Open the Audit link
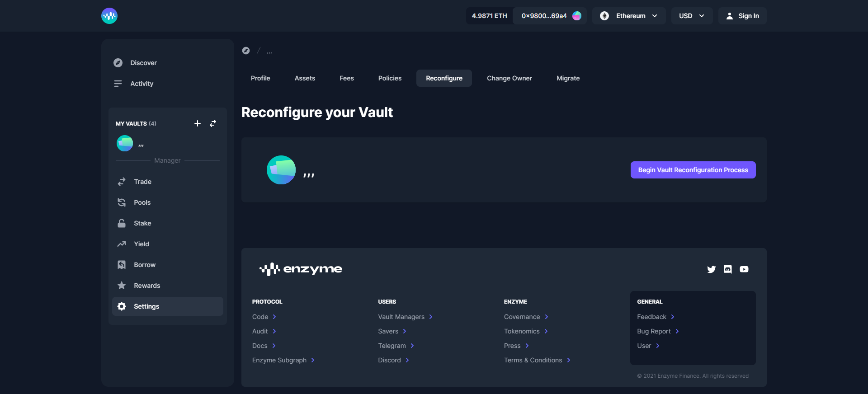The width and height of the screenshot is (868, 394). point(260,331)
